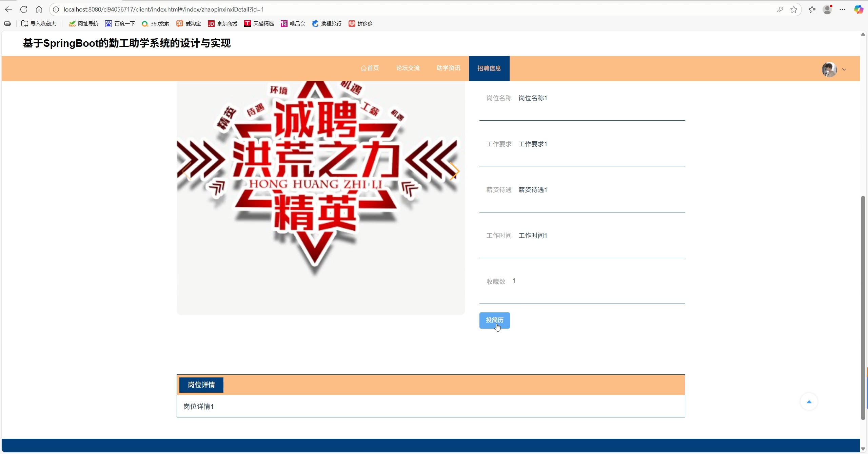
Task: Open 助学资讯 navigation item
Action: (x=448, y=68)
